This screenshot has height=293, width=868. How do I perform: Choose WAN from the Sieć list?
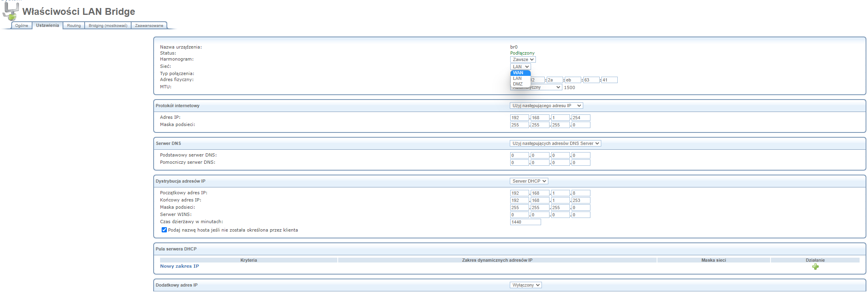[520, 73]
